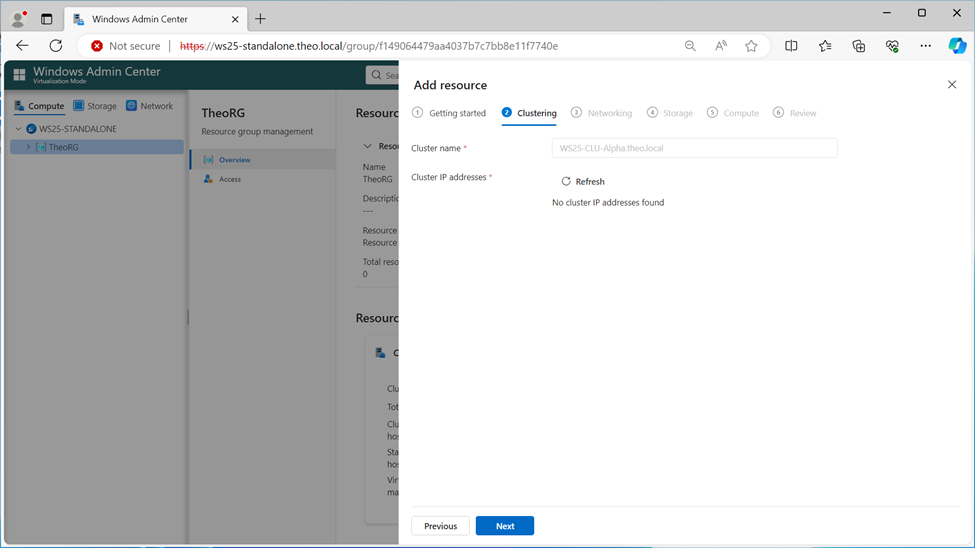Image resolution: width=975 pixels, height=548 pixels.
Task: Click the WS25-STANDALONE server icon
Action: click(31, 129)
